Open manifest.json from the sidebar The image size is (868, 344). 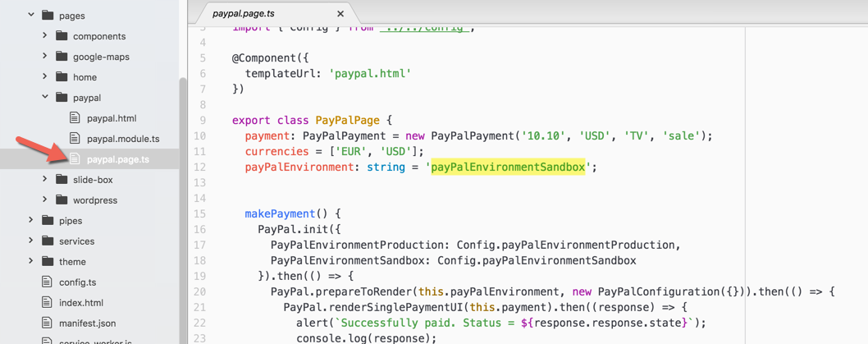pyautogui.click(x=88, y=323)
